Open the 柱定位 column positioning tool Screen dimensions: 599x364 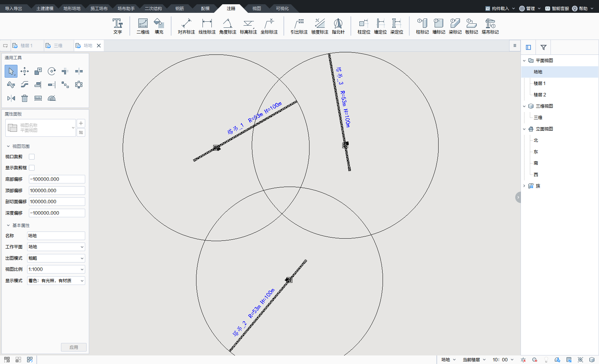364,26
